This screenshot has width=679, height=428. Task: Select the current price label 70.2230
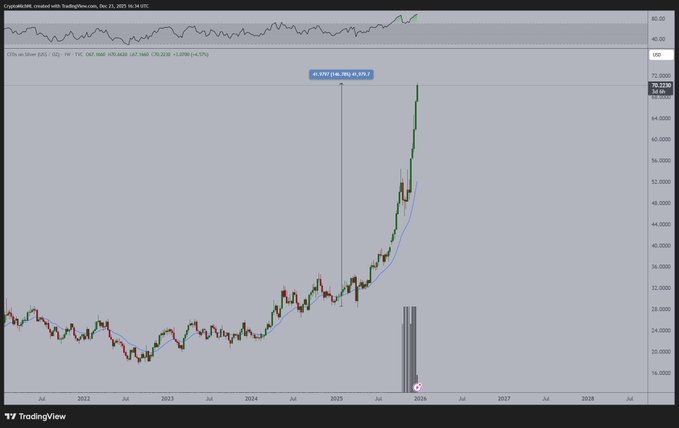[x=660, y=86]
